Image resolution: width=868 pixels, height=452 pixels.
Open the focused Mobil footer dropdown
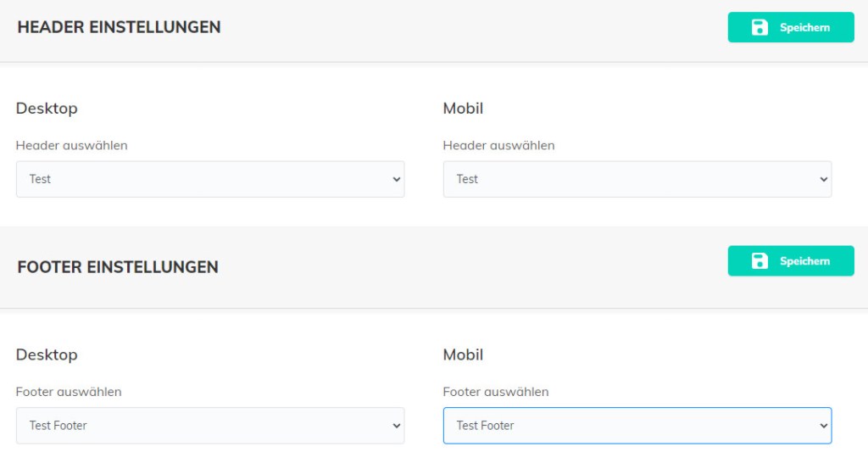pos(637,426)
